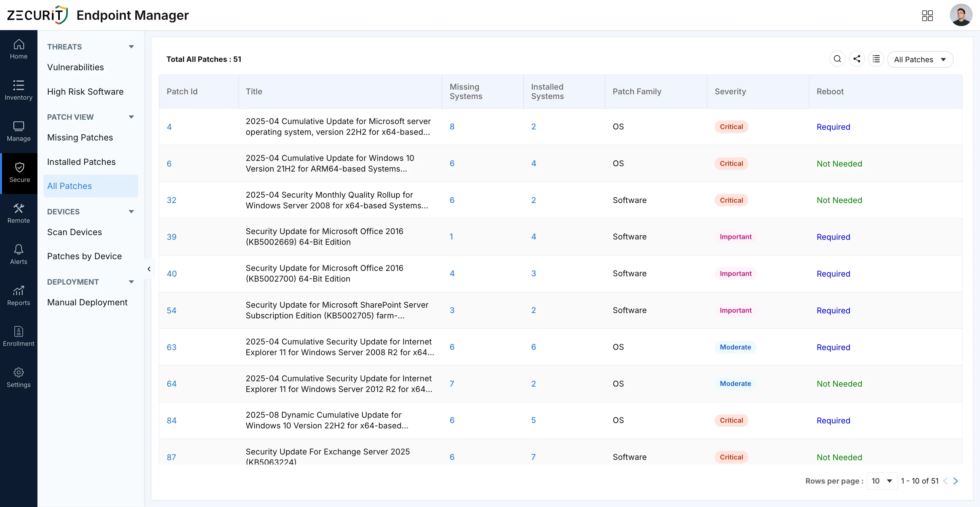Click Required reboot link for patch 39
Screen dimensions: 980x507
click(x=833, y=237)
